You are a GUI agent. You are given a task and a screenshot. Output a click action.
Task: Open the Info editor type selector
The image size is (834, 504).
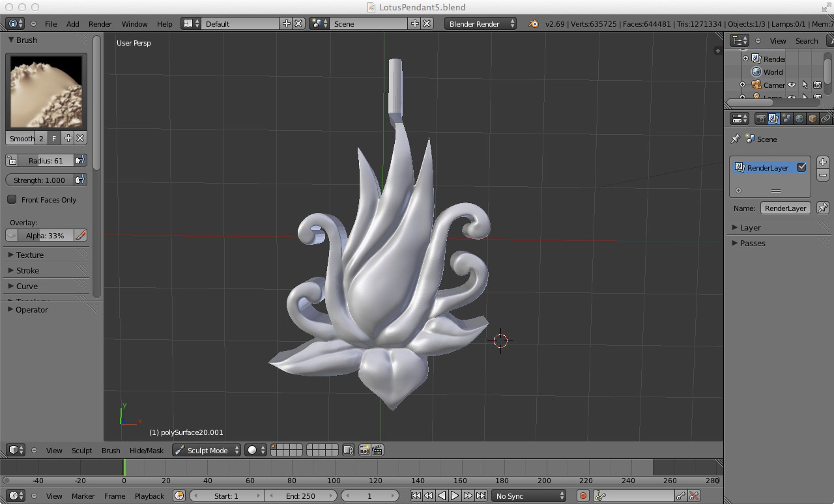coord(15,23)
